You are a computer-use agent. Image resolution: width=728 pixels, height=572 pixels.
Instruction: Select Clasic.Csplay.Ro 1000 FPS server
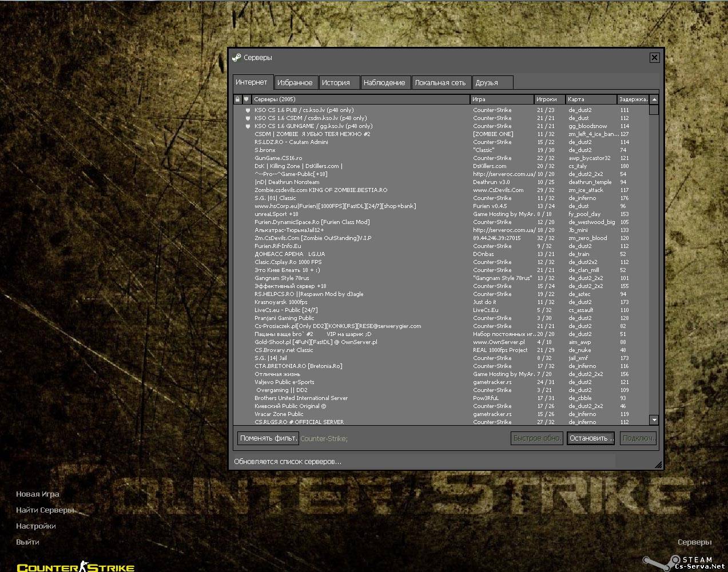(x=441, y=262)
